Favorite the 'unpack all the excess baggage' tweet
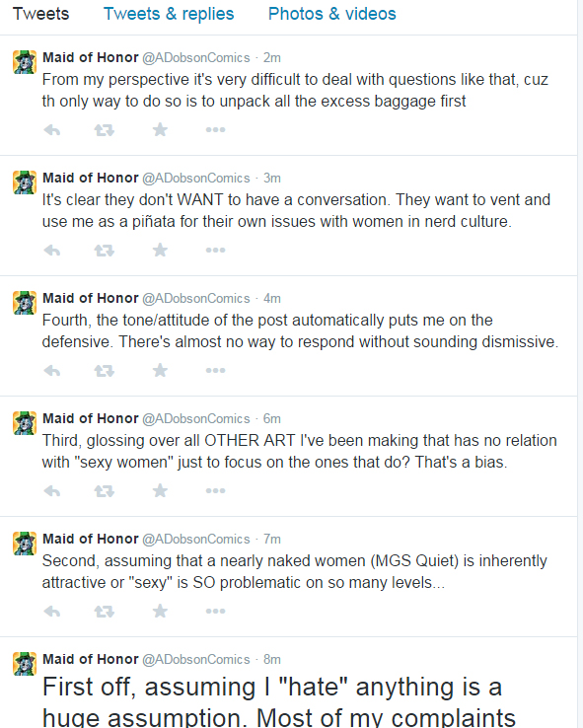The width and height of the screenshot is (583, 728). tap(160, 129)
